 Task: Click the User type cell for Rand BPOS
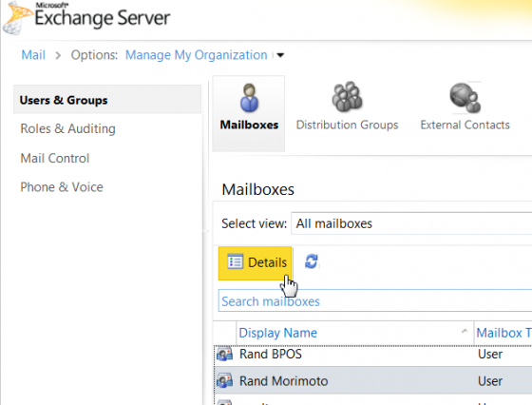click(x=490, y=354)
